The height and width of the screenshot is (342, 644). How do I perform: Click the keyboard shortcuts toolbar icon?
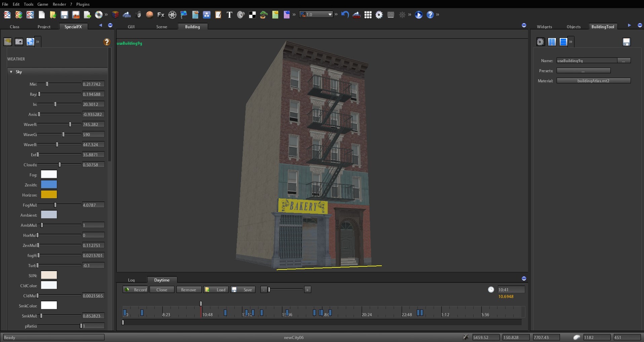tap(391, 15)
